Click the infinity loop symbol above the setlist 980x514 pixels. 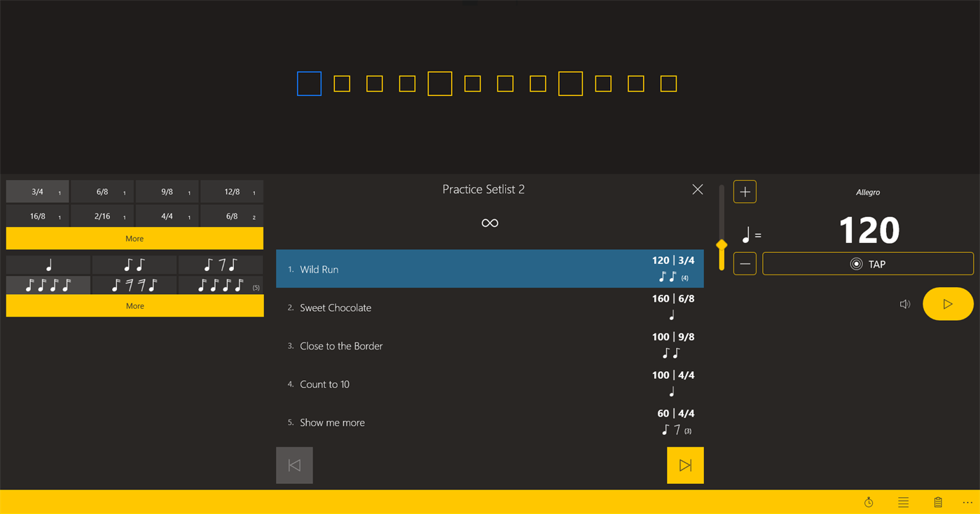pos(490,223)
